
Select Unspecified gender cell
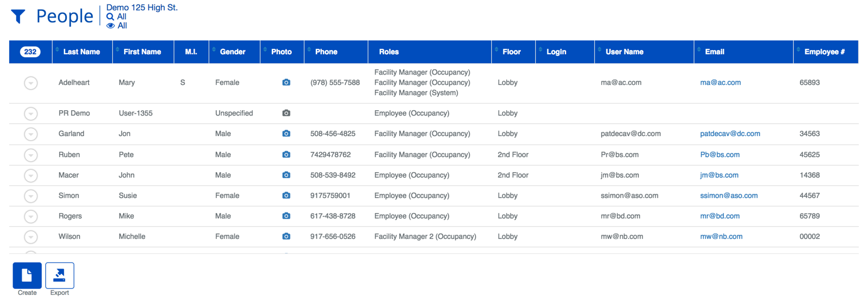click(x=234, y=113)
